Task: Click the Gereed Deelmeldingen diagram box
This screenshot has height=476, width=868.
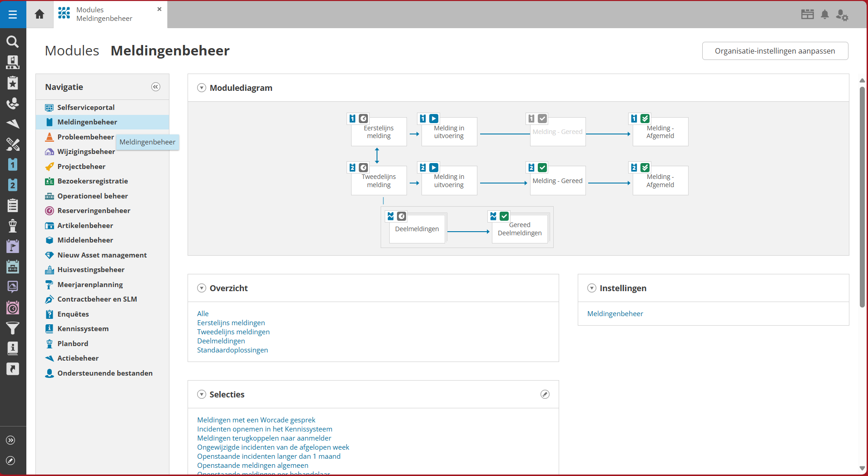Action: click(x=519, y=229)
